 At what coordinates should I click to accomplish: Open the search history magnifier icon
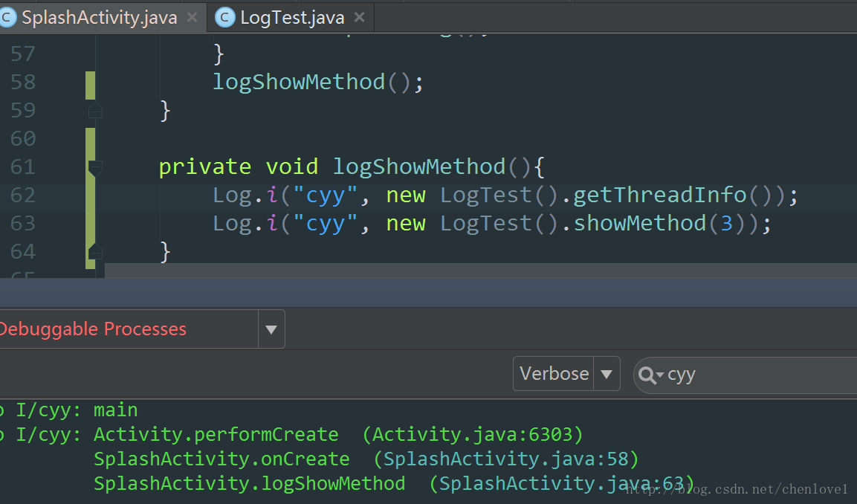[650, 375]
